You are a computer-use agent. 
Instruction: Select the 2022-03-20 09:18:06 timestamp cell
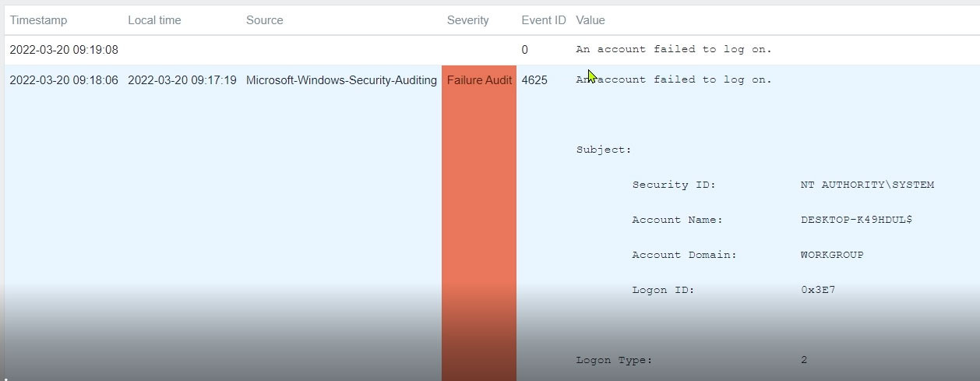coord(64,80)
